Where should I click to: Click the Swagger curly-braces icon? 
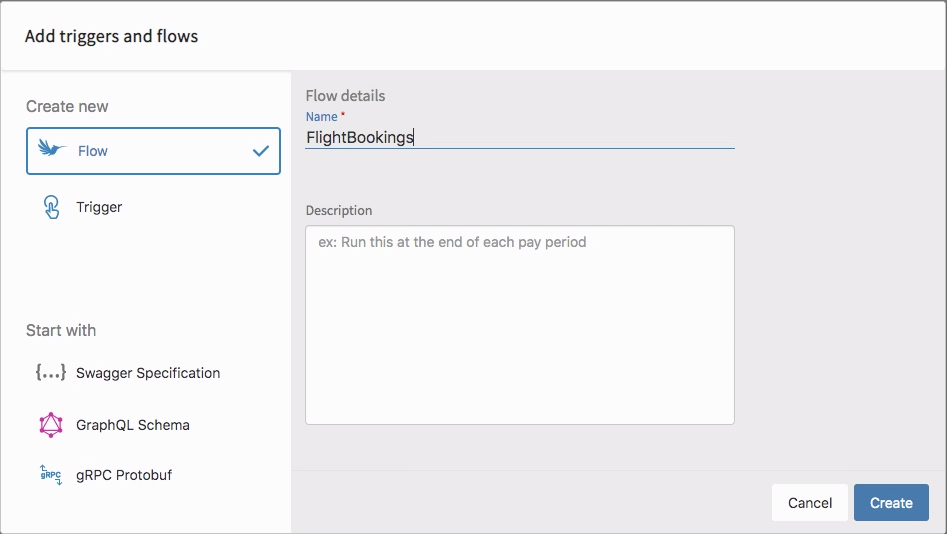[x=51, y=373]
